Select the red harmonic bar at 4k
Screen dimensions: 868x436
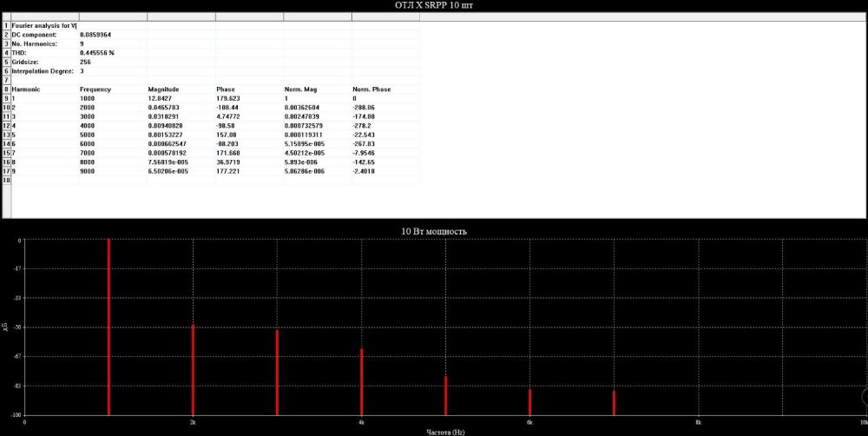(361, 380)
